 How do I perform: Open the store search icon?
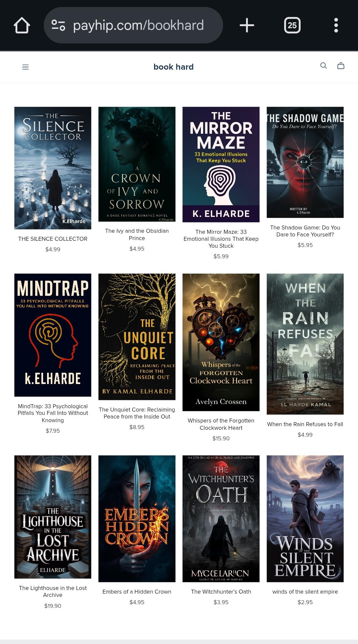[324, 66]
